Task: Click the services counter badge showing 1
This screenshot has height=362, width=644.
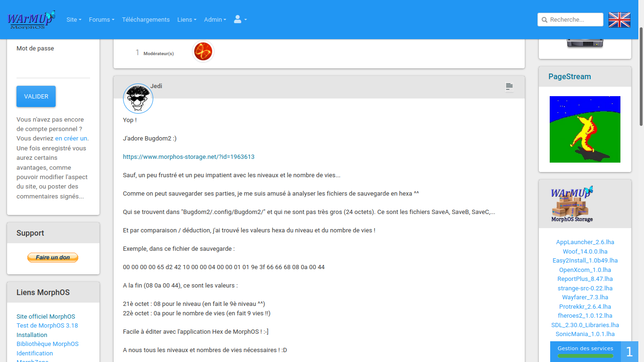Action: click(x=629, y=352)
